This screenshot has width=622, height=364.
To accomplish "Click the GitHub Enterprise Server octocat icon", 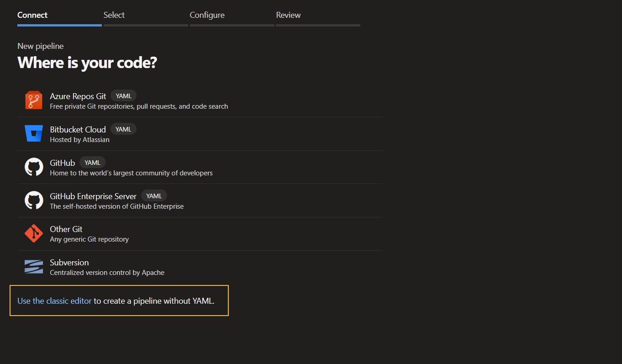I will coord(34,200).
